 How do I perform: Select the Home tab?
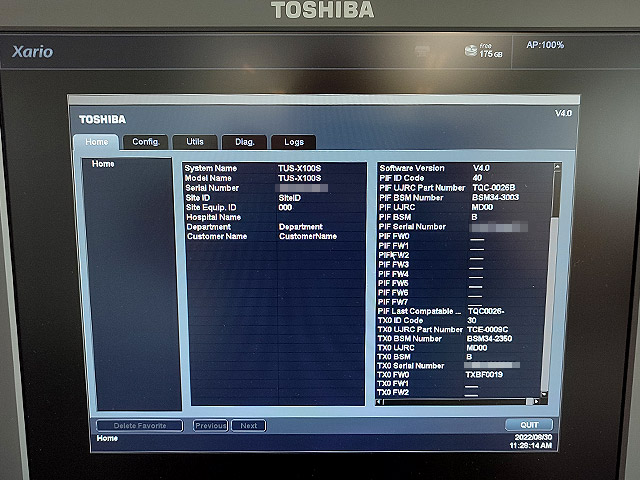(97, 142)
